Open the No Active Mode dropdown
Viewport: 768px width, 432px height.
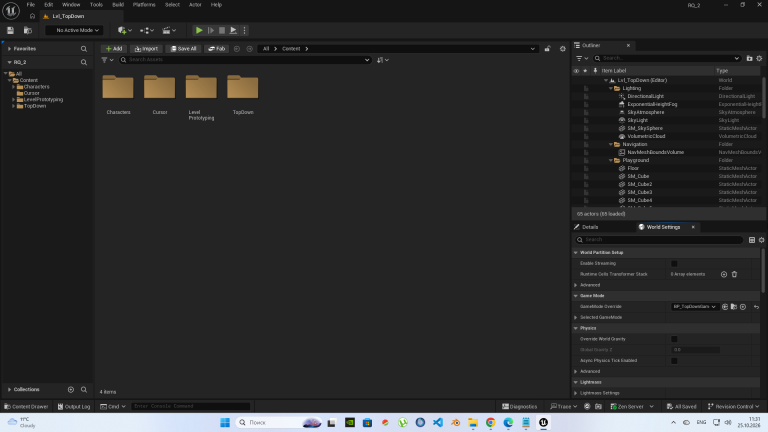(74, 30)
